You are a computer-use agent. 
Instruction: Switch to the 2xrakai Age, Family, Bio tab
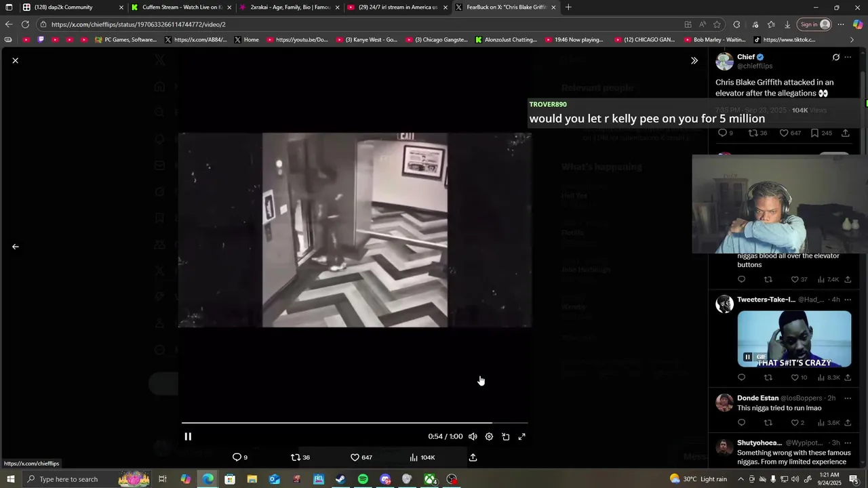[289, 7]
